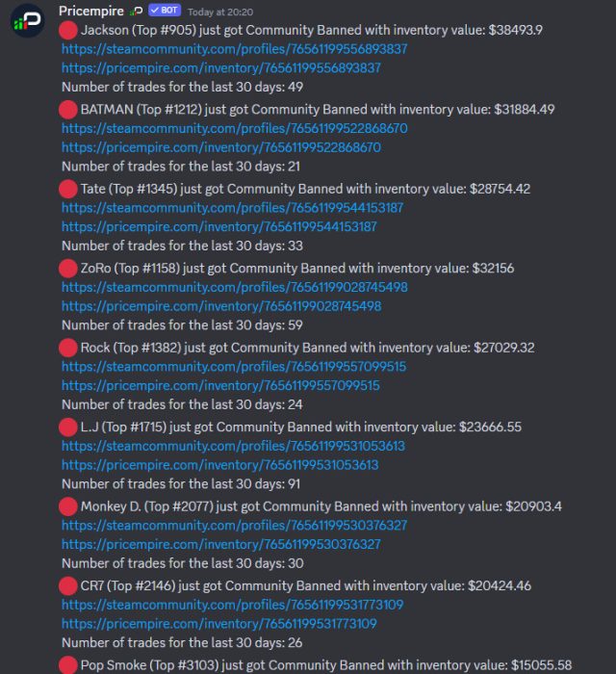Click the BOT tag badge
This screenshot has height=674, width=616.
pyautogui.click(x=165, y=11)
